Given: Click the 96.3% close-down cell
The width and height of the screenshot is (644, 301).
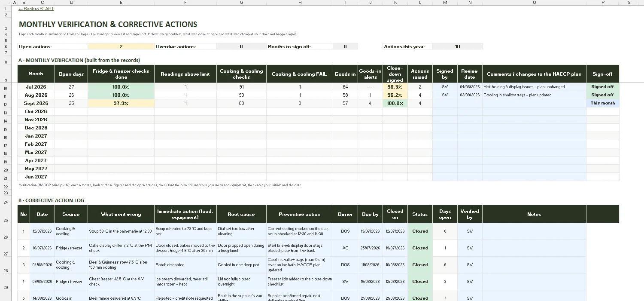Looking at the screenshot, I should coord(395,87).
